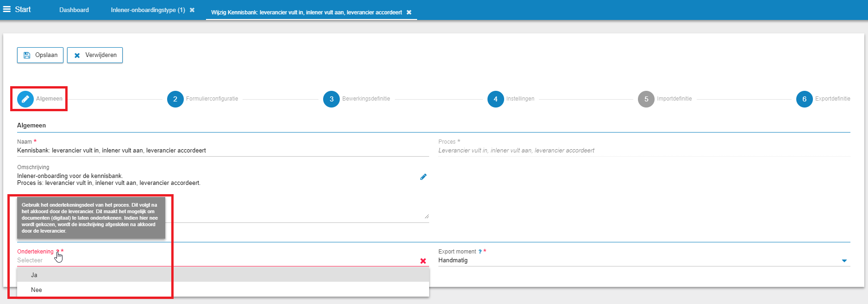Click the Exportdefinitie step label
Screen dimensions: 868x304
click(x=833, y=99)
